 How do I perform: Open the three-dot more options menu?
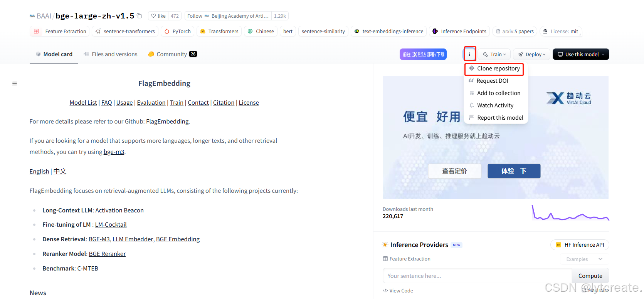point(469,54)
